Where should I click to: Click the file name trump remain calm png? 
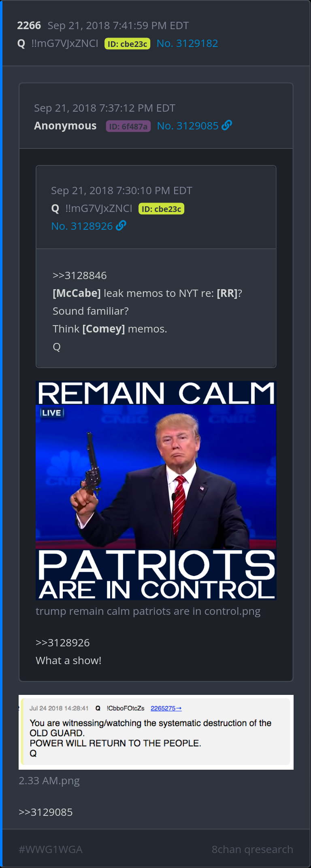pyautogui.click(x=148, y=611)
